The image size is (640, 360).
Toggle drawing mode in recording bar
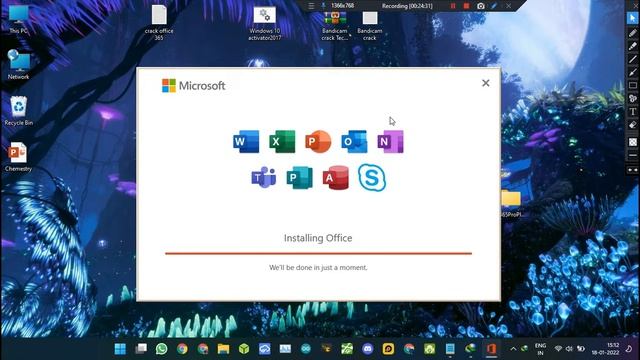(x=494, y=6)
